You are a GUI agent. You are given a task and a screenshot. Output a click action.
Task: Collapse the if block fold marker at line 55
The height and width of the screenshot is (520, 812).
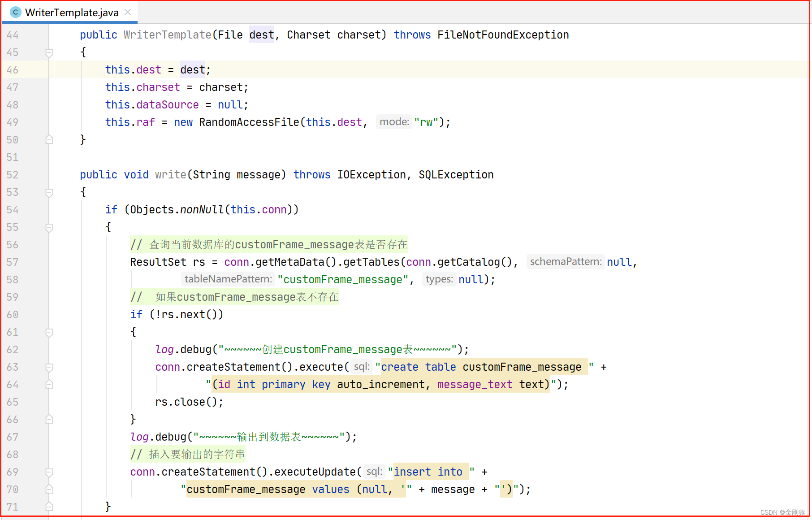(49, 227)
